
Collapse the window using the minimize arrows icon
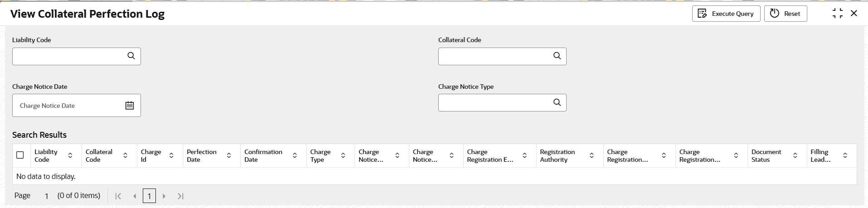tap(838, 14)
